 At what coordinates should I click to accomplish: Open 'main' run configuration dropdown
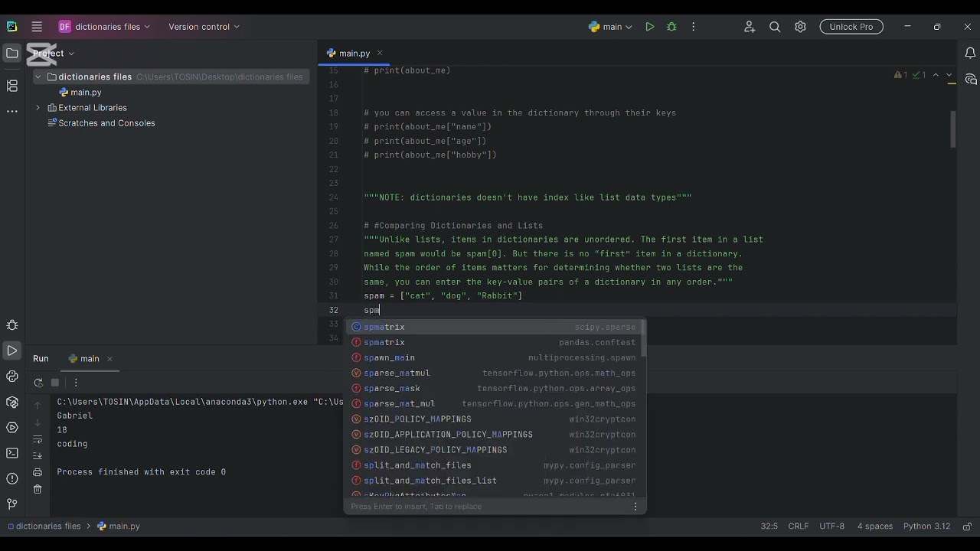pos(610,27)
